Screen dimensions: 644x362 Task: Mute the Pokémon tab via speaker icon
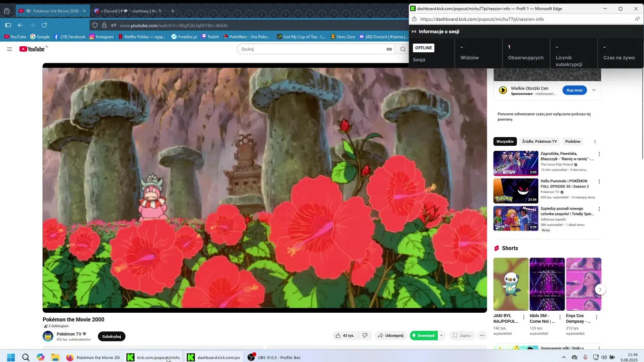[28, 11]
